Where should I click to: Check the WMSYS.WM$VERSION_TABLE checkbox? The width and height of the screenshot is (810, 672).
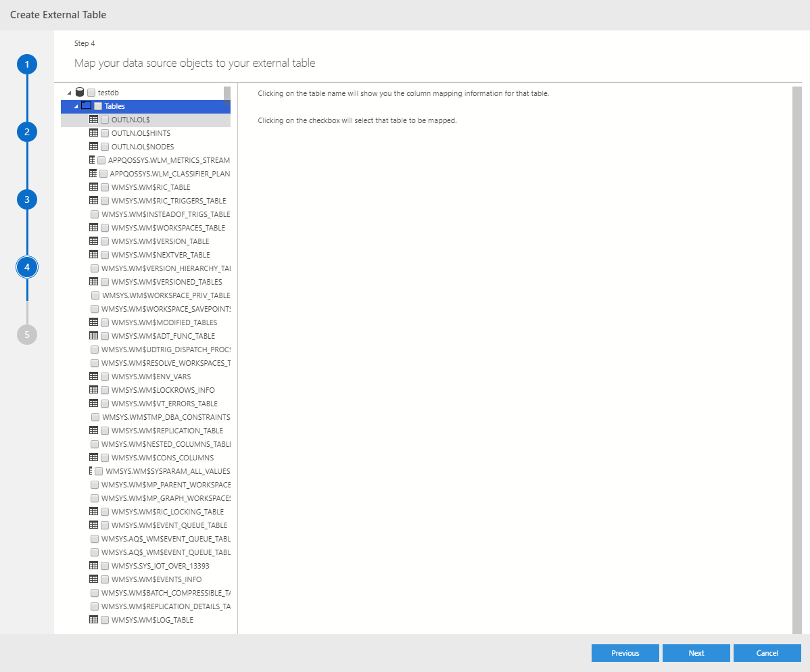tap(104, 241)
